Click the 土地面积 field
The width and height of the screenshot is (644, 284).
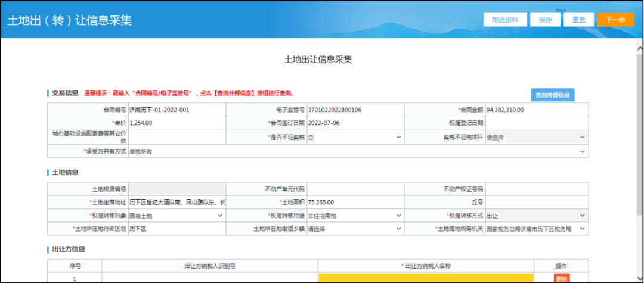coord(355,202)
